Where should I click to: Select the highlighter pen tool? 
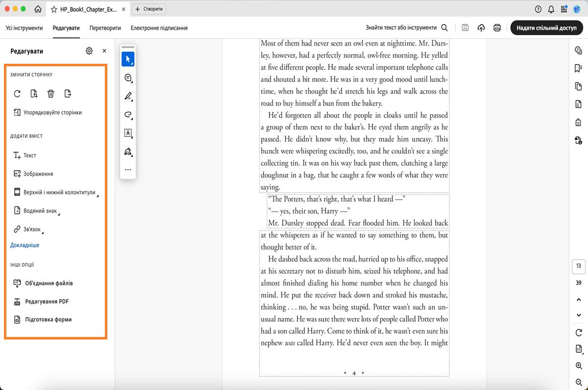point(128,96)
